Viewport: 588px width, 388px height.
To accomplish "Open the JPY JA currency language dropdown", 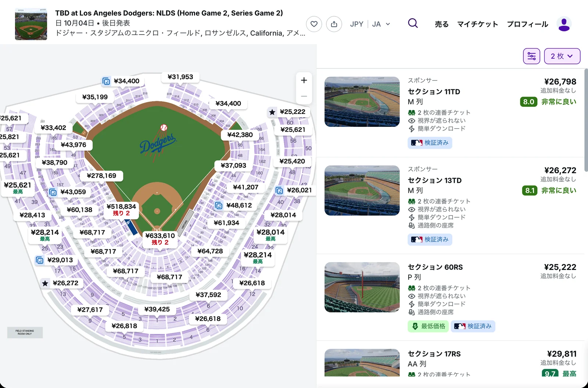I will [370, 24].
